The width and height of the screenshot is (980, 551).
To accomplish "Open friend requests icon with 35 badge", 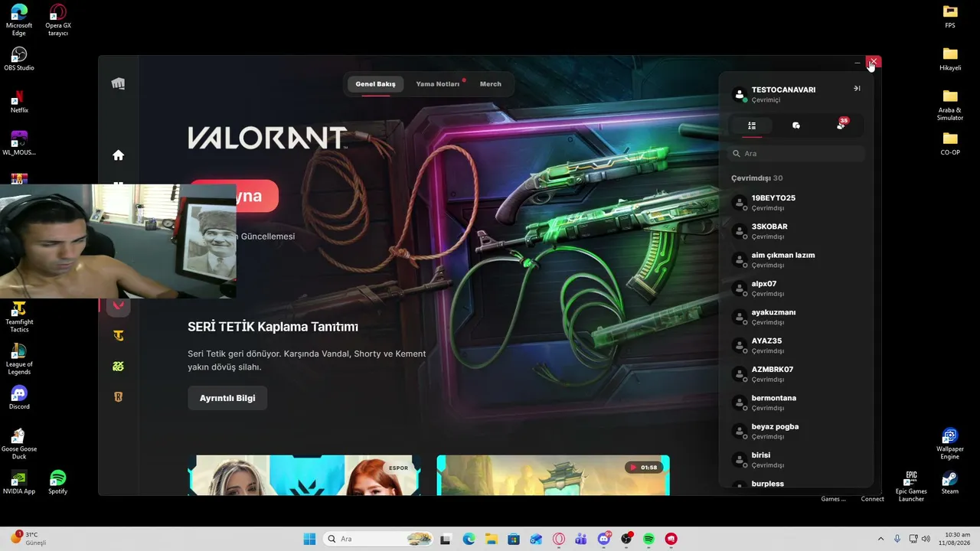I will click(x=841, y=125).
